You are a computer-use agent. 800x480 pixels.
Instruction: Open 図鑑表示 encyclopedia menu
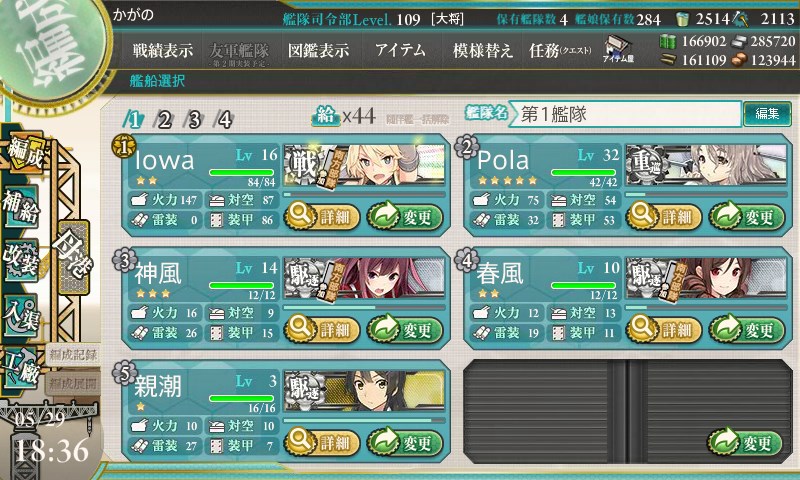(x=318, y=50)
